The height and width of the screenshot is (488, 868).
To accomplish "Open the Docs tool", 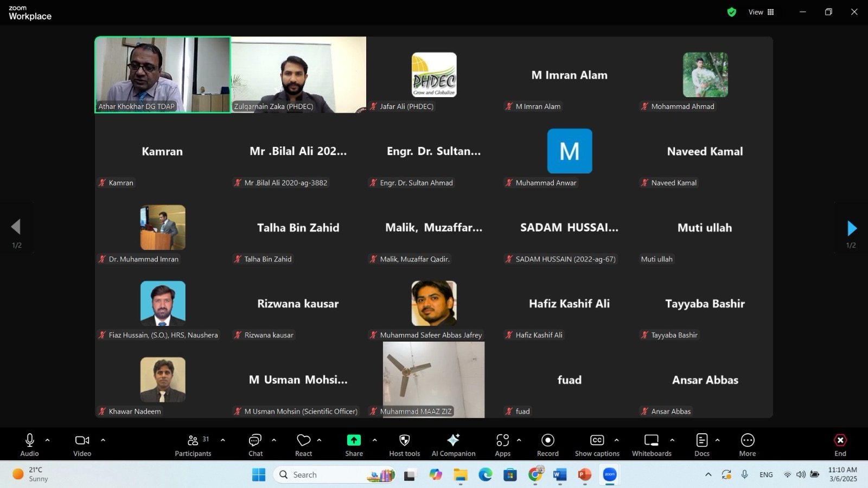I will tap(701, 445).
